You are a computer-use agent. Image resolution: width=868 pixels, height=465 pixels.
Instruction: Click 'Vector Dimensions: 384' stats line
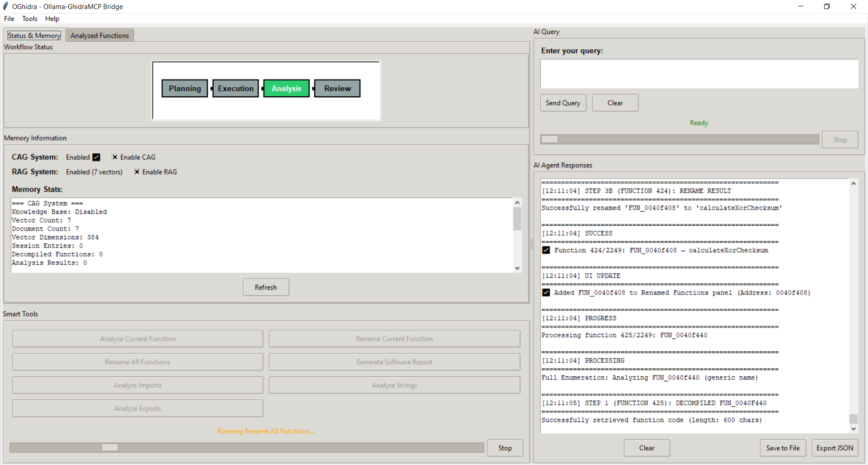click(55, 237)
